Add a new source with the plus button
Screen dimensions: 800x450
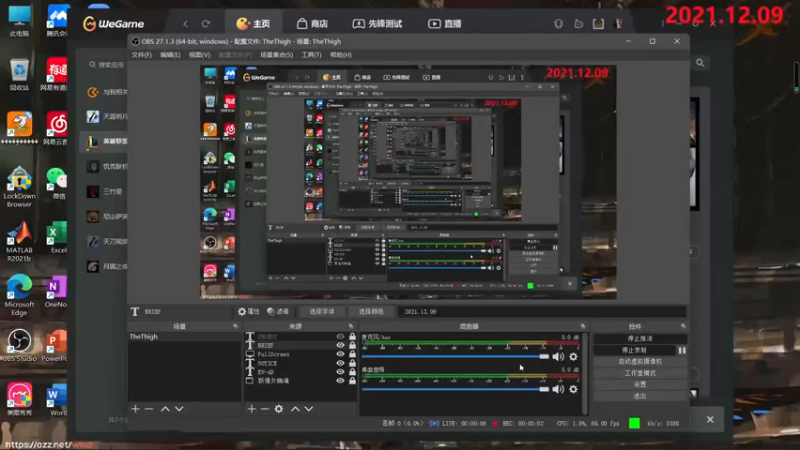click(252, 409)
